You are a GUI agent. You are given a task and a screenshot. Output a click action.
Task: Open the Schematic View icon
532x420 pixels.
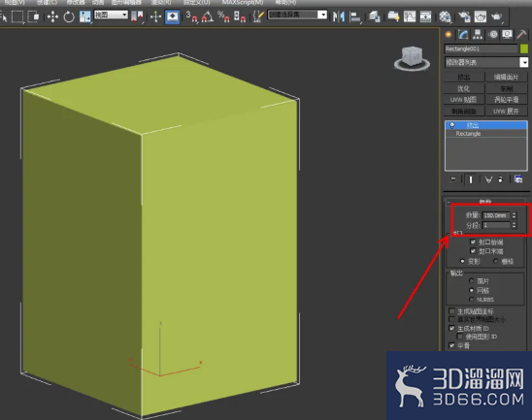tap(425, 16)
